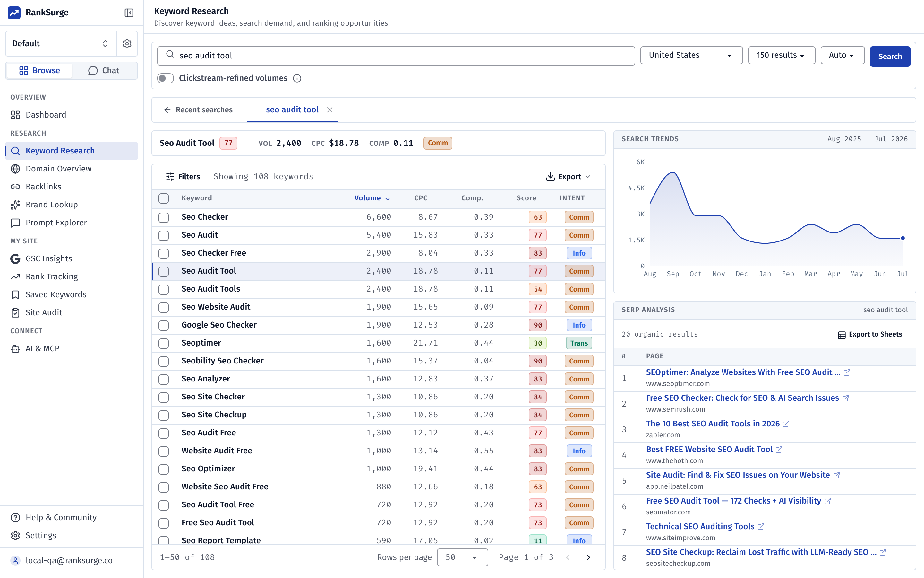Open Best FREE Website SEO Audit Tool link
Image resolution: width=924 pixels, height=578 pixels.
click(x=709, y=449)
